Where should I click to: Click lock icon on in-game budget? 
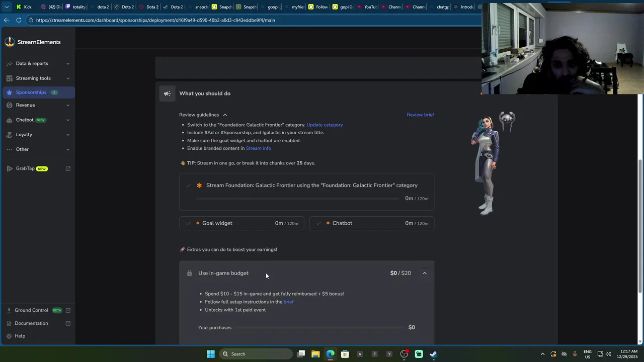point(189,273)
